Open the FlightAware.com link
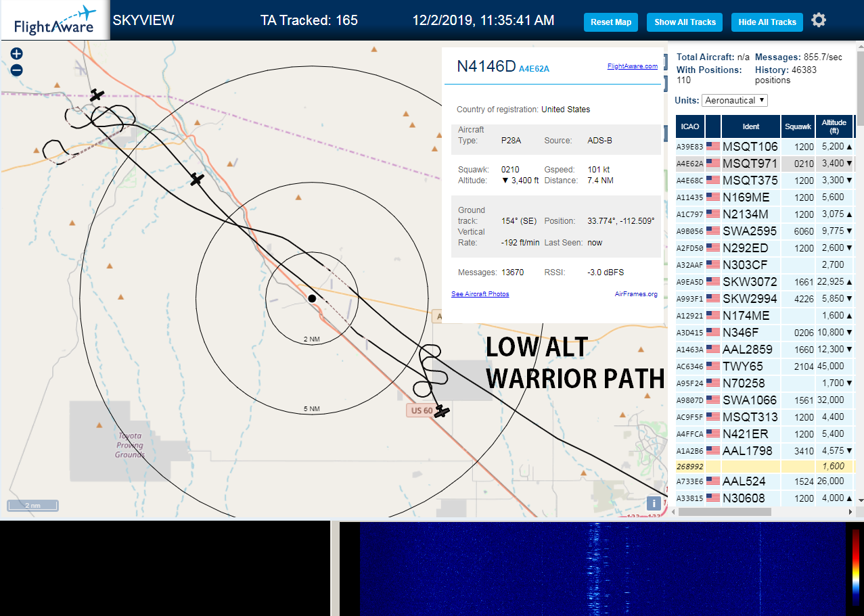 [x=632, y=66]
